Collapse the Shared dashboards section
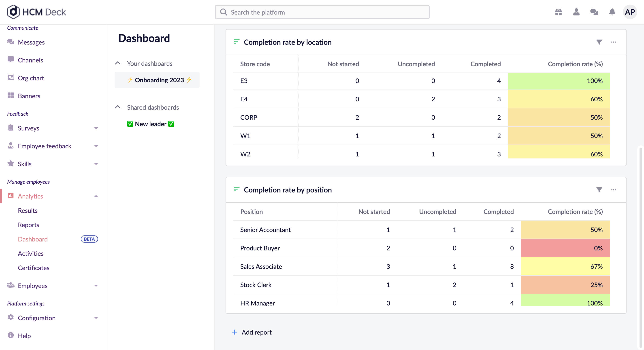The image size is (644, 350). point(118,107)
